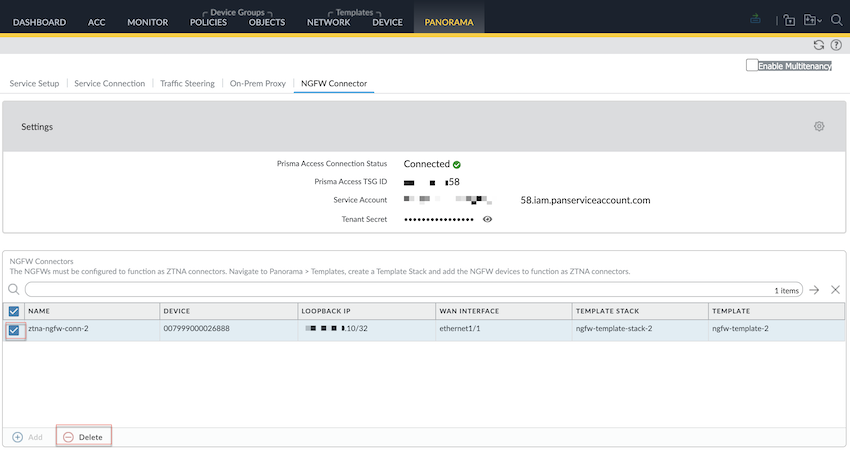Switch to the Traffic Steering tab
Screen dimensions: 850x450
pos(187,84)
